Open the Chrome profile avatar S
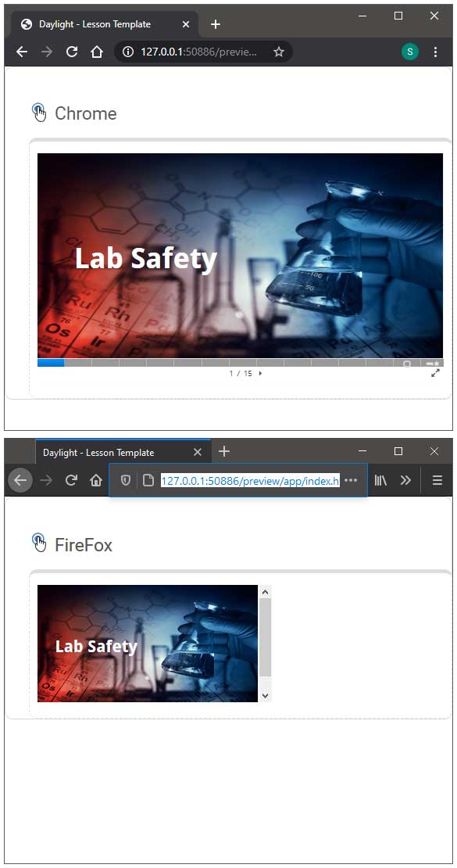This screenshot has height=868, width=457. pos(410,52)
